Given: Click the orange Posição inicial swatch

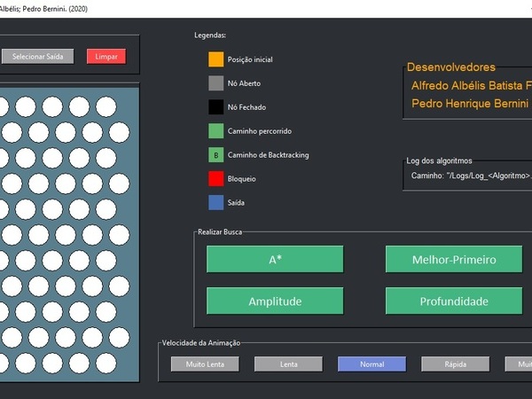Looking at the screenshot, I should coord(215,60).
